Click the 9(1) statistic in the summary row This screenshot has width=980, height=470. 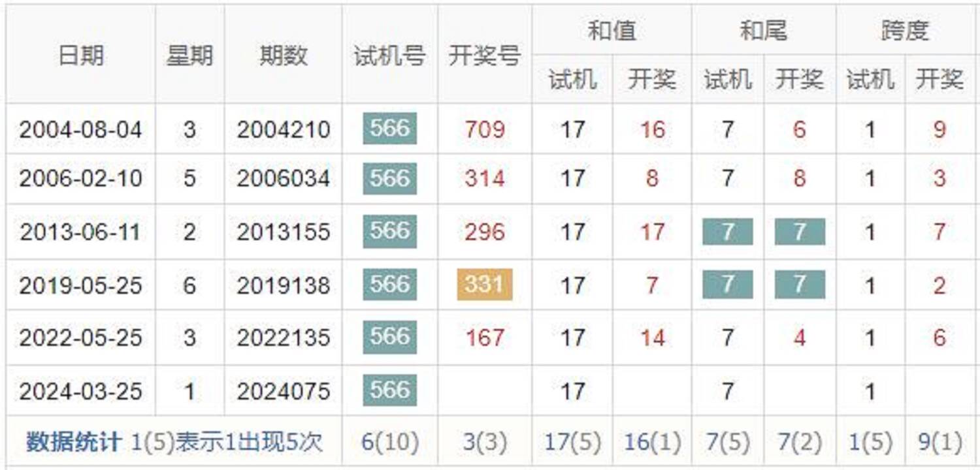point(939,442)
